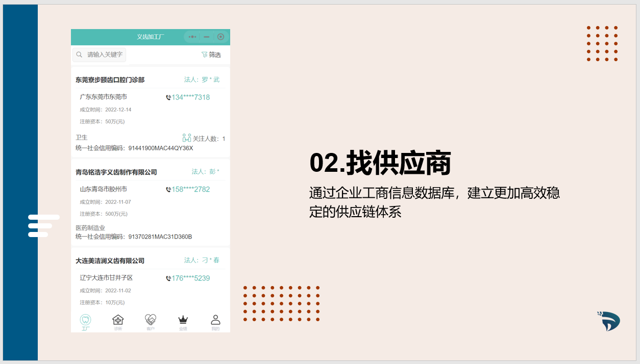Click the 卫生 industry label
The height and width of the screenshot is (364, 640).
tap(82, 138)
